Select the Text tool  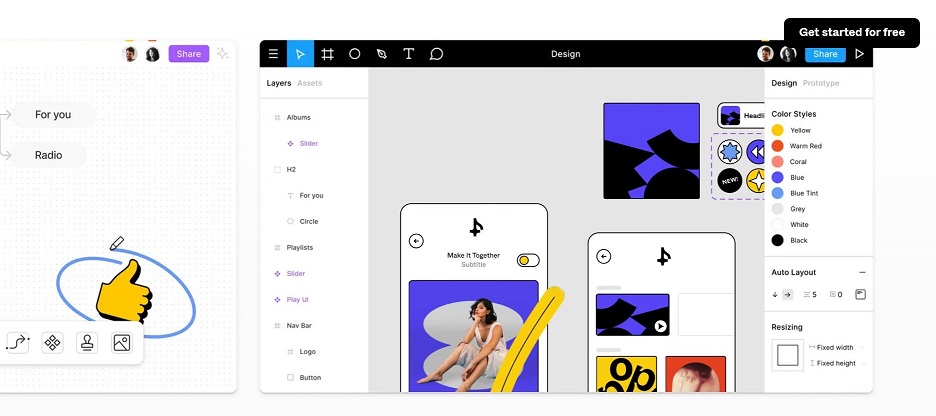408,54
